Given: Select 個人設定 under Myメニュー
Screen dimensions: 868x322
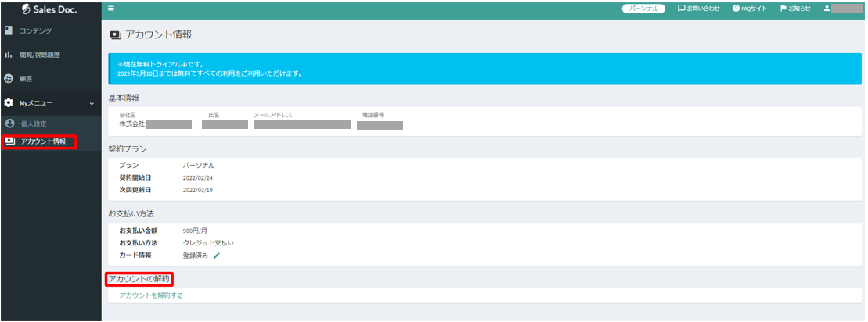Looking at the screenshot, I should pos(34,123).
